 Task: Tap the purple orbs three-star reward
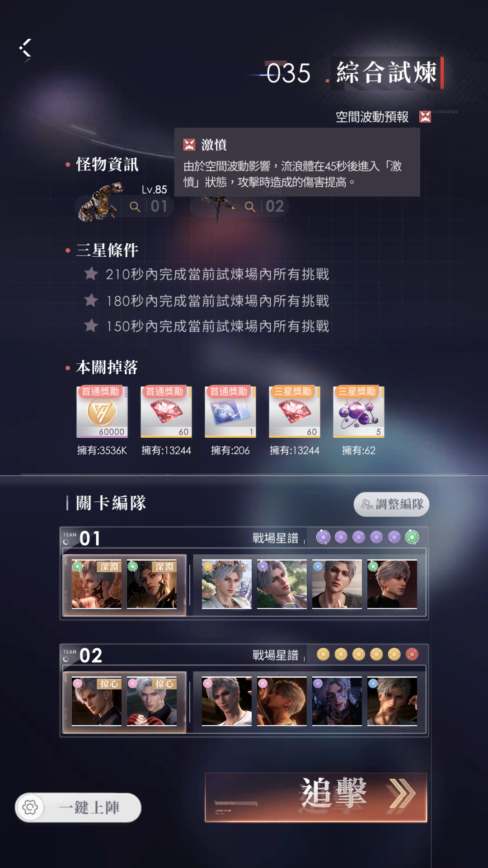point(359,412)
